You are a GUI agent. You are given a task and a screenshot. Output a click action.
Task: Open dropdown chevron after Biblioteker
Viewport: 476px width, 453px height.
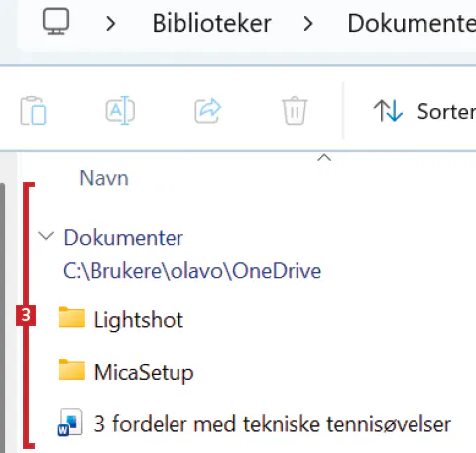tap(308, 24)
